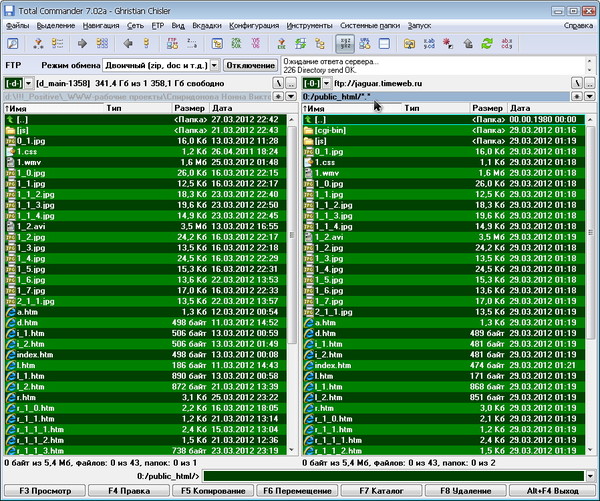
Task: Sort left panel by Имя column header
Action: coord(54,108)
